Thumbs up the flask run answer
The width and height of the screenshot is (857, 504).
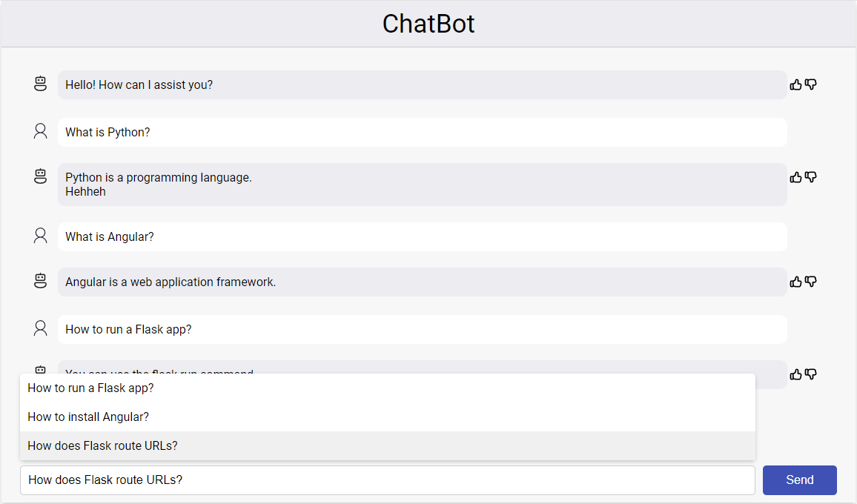pos(795,374)
